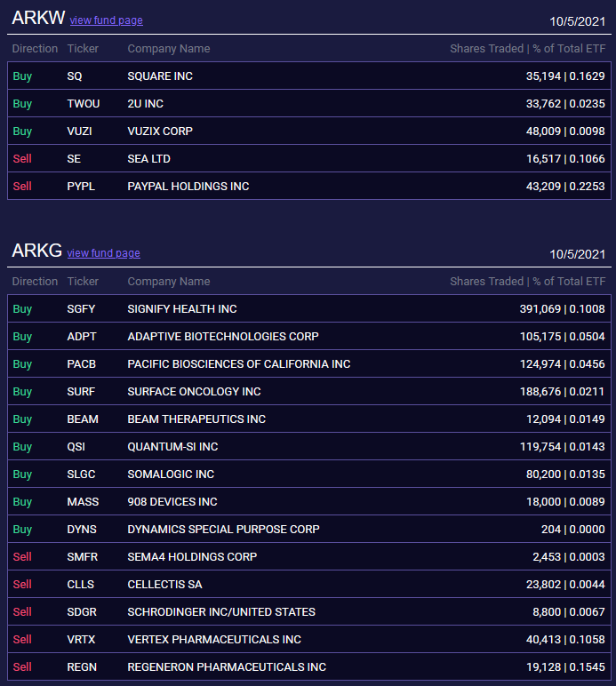This screenshot has height=686, width=616.
Task: Select the PACB ticker cell
Action: [x=82, y=364]
